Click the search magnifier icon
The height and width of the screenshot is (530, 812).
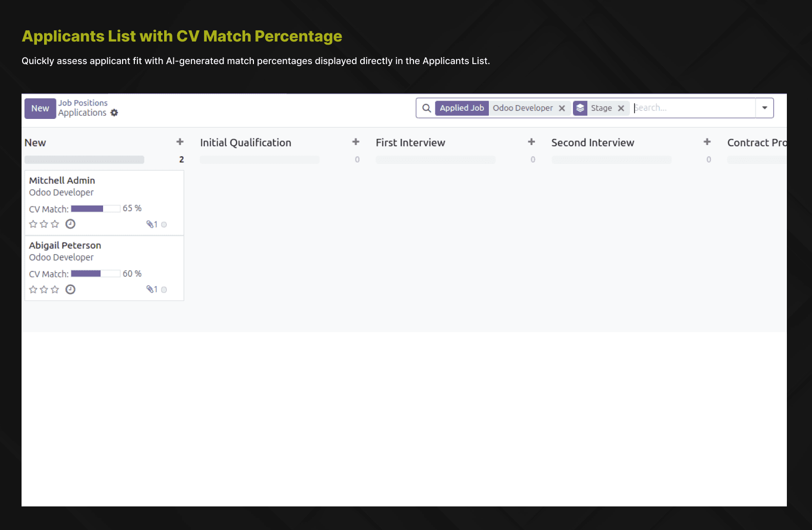click(426, 108)
